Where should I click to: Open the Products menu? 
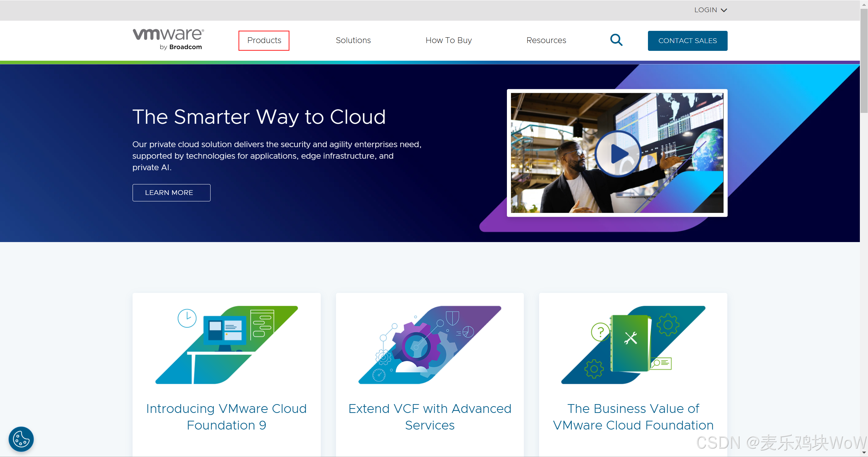(264, 40)
